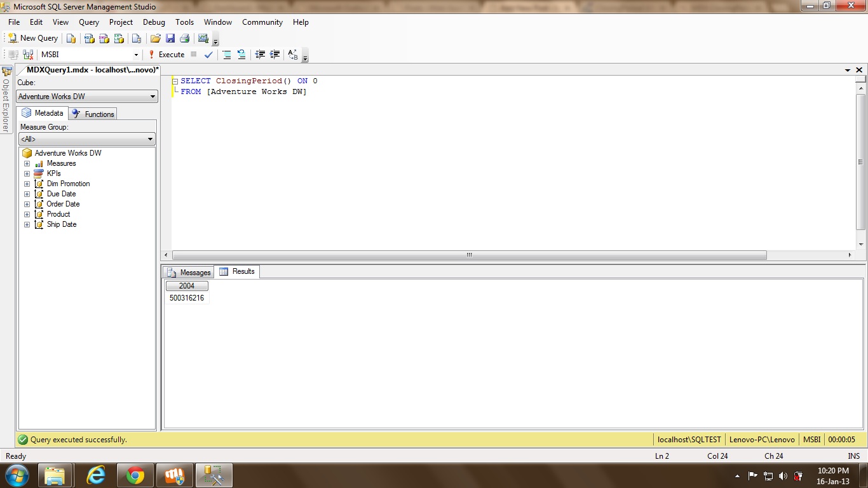This screenshot has height=488, width=868.
Task: Switch to the Functions tab
Action: tap(93, 114)
